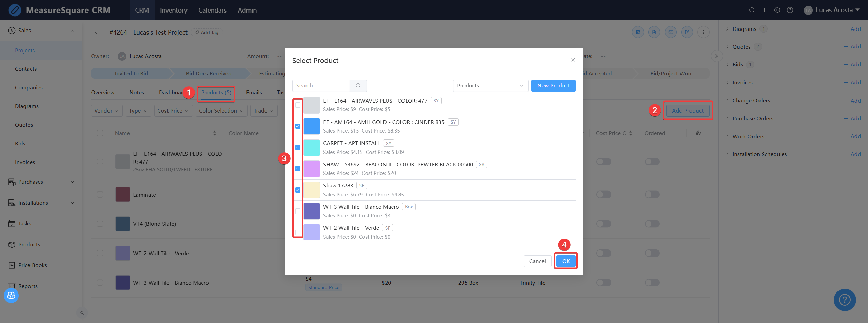Click the Products box icon in sidebar
Screen dimensions: 868x323
(12, 245)
